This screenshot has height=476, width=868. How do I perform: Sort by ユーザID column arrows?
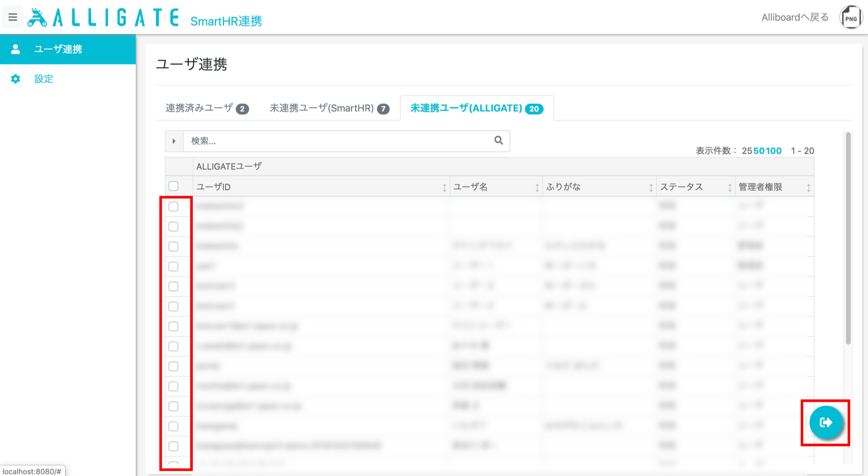[444, 187]
